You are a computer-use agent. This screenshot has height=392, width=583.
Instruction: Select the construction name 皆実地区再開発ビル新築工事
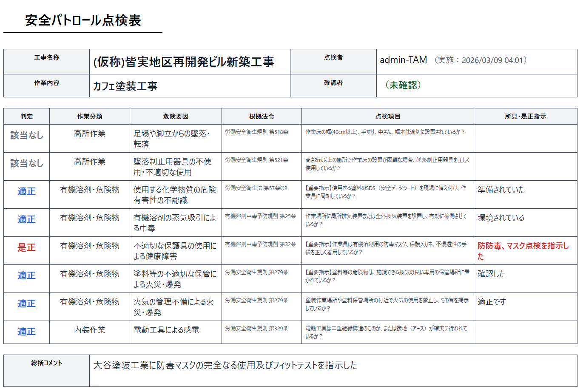pos(184,62)
